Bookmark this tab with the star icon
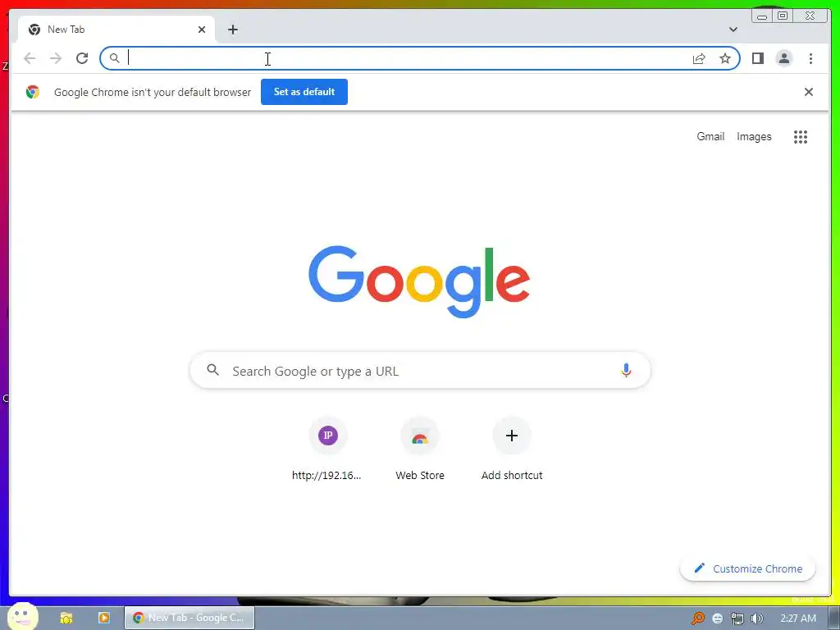Screen dimensions: 840x630 tap(725, 58)
